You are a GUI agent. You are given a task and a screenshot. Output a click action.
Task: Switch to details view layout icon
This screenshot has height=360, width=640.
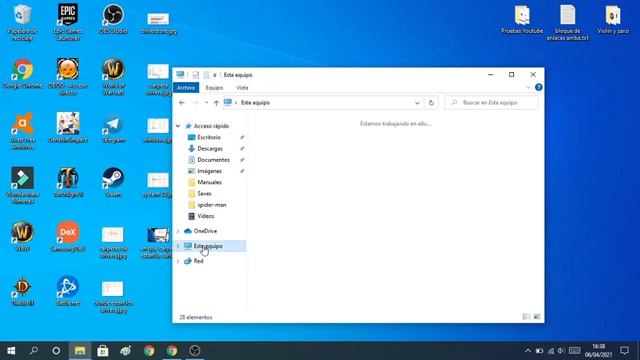527,317
